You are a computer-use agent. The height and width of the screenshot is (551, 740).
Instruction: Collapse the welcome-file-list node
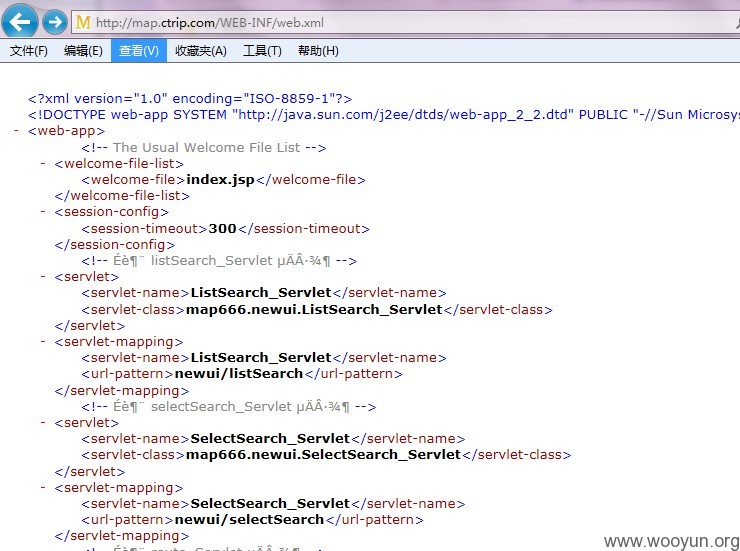click(x=43, y=163)
